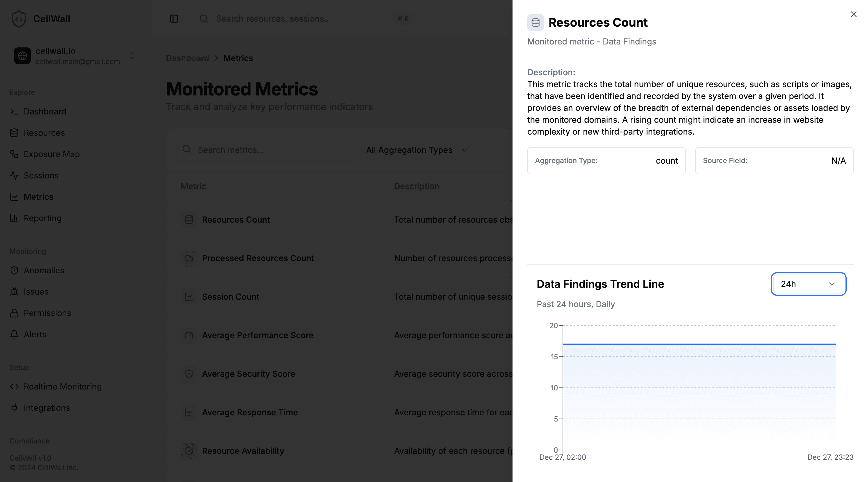Click the CellWall shield logo icon

(x=19, y=19)
